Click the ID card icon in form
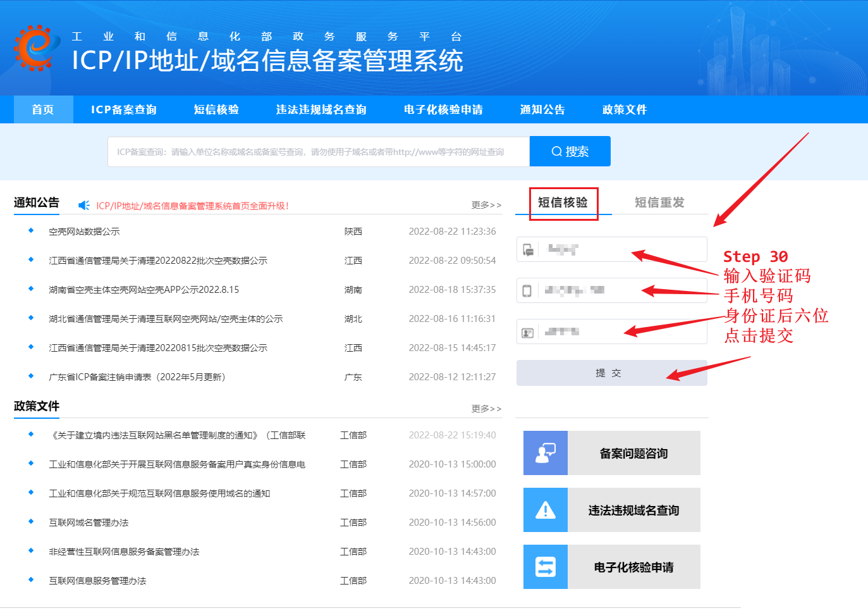This screenshot has height=613, width=868. (527, 332)
